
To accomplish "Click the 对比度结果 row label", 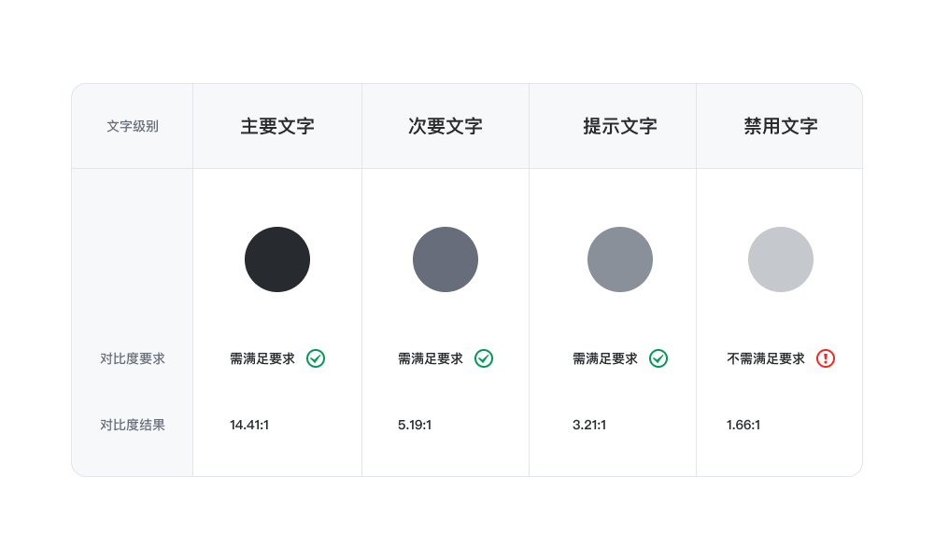I will click(x=133, y=425).
